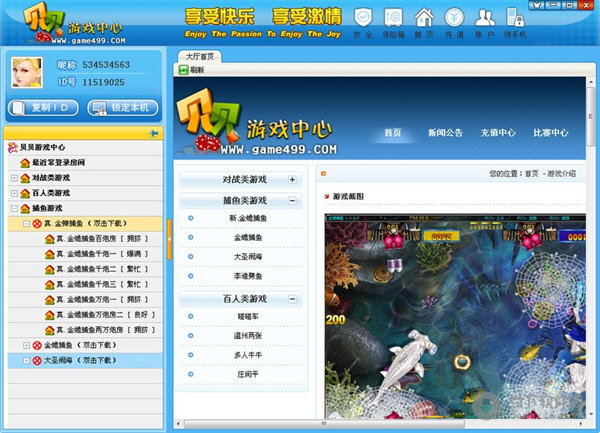
Task: Open the 保险箱 safe icon
Action: coord(393,23)
